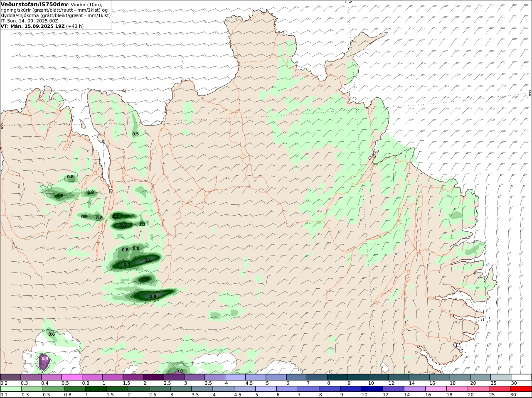Click snow legend swatch between 9 and 10
The image size is (532, 398).
pos(357,377)
